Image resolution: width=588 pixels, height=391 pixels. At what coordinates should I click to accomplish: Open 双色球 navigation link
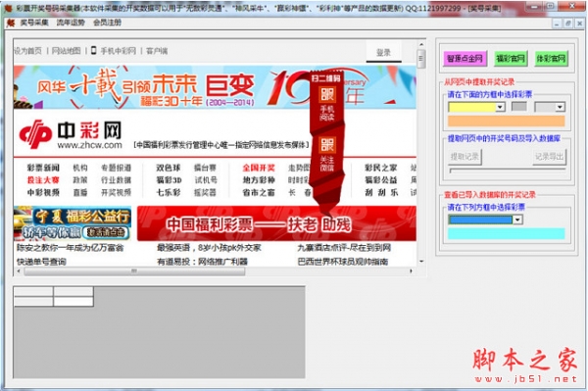(x=169, y=168)
